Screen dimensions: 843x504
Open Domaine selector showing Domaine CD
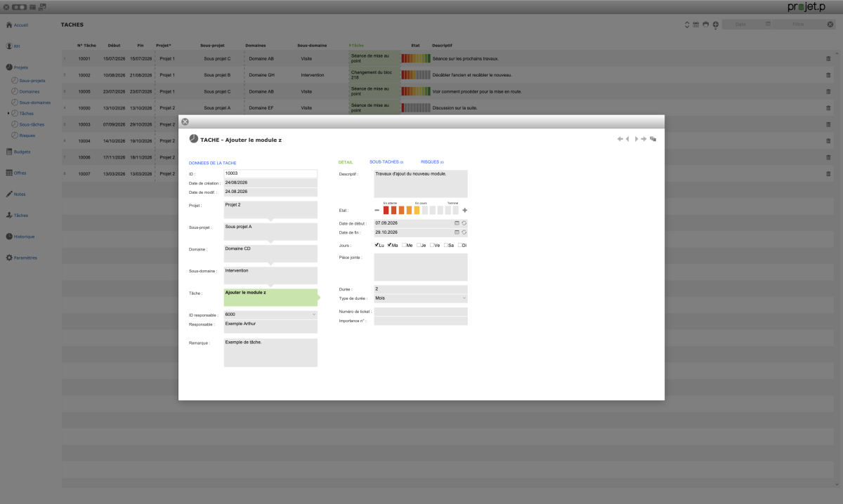pos(270,253)
